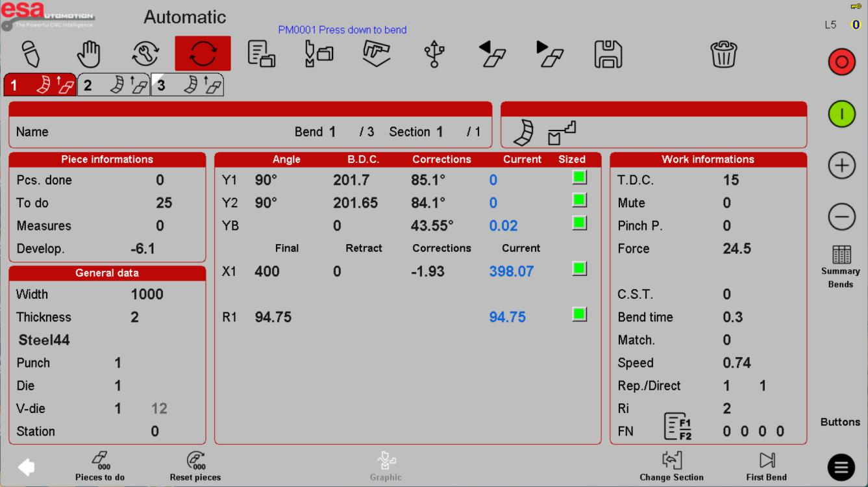The height and width of the screenshot is (487, 868).
Task: Open the die tools icon
Action: 377,54
